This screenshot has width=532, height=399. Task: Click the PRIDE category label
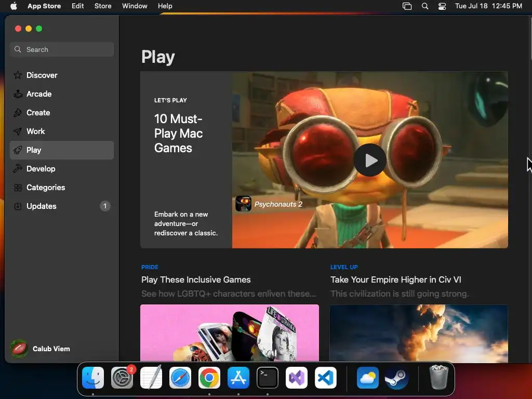[x=150, y=267]
